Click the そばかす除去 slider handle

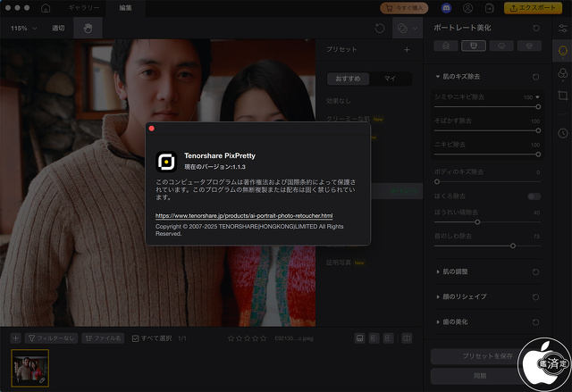coord(538,130)
